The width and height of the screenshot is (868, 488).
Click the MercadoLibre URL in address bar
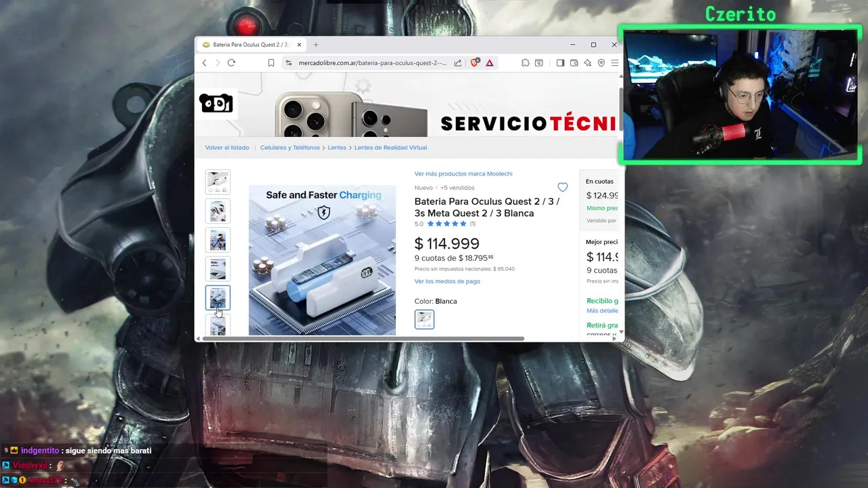coord(372,62)
